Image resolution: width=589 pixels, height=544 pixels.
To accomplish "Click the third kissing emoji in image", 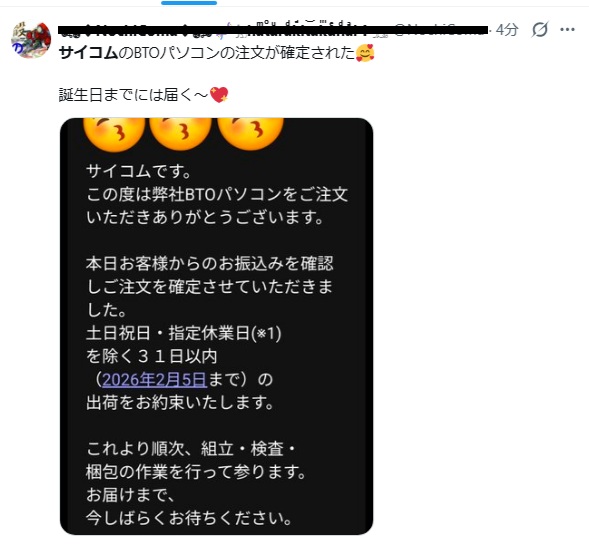I will coord(250,134).
